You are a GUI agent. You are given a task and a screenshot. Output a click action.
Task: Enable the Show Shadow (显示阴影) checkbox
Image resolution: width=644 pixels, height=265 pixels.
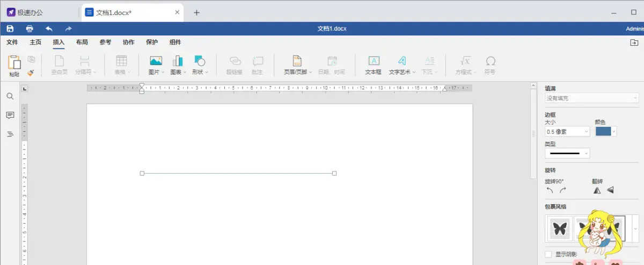click(548, 254)
